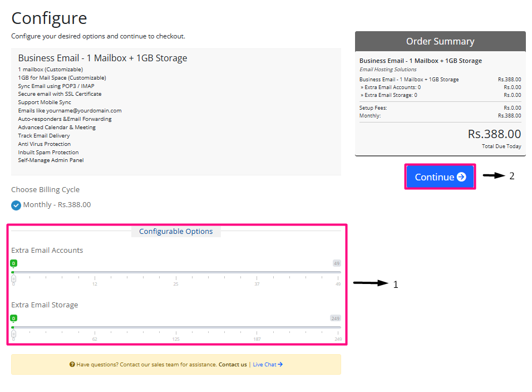The height and width of the screenshot is (392, 532).
Task: Set Extra Email Storage slider at 187 mark
Action: [x=257, y=327]
